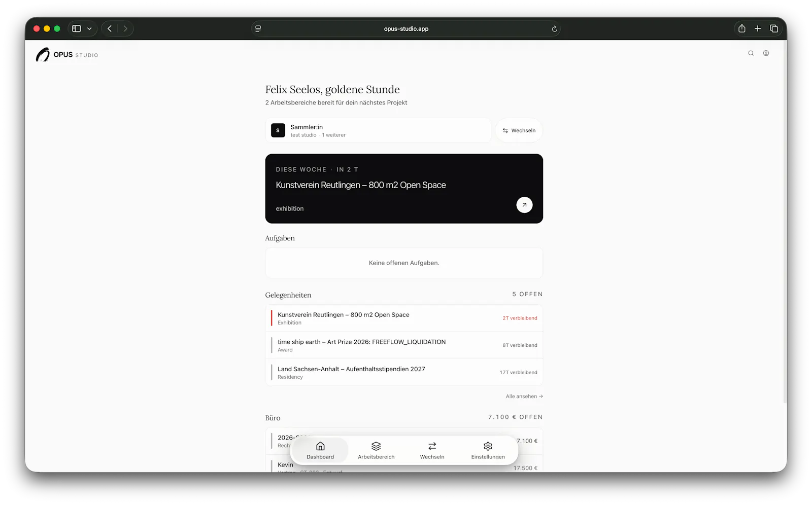
Task: Click the Aufgaben section heading
Action: pyautogui.click(x=280, y=238)
